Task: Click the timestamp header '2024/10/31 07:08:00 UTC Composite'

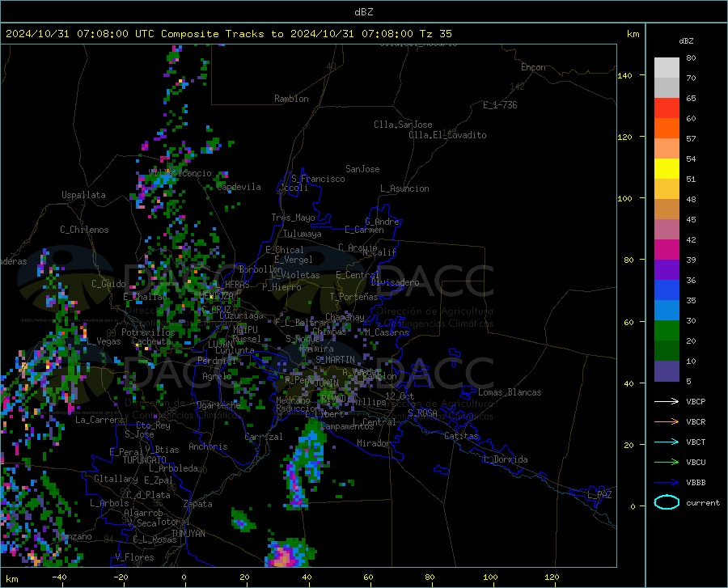Action: [x=112, y=34]
